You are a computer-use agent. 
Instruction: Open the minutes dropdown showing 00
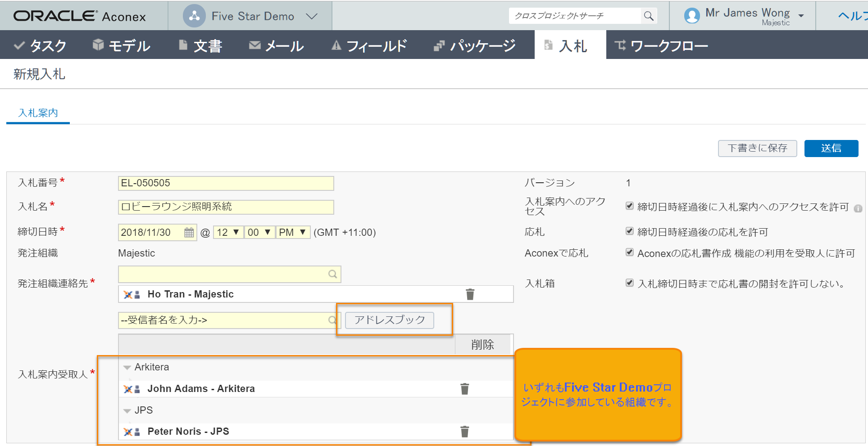(x=259, y=232)
